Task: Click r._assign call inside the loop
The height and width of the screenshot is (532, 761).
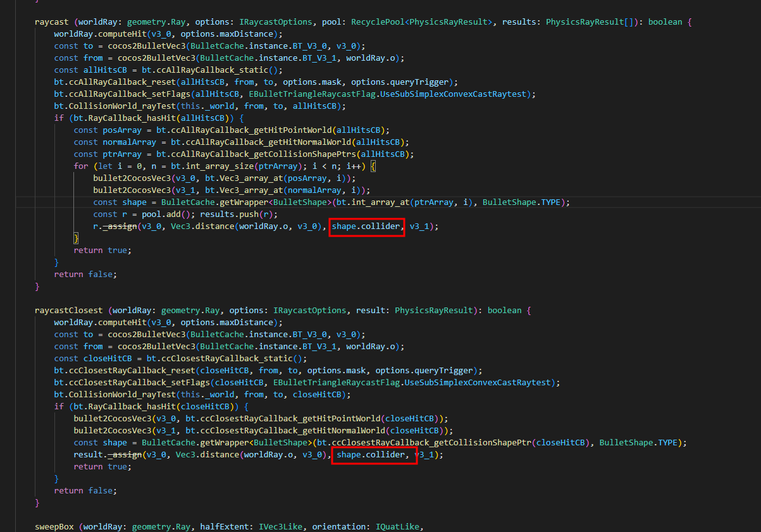Action: point(115,226)
